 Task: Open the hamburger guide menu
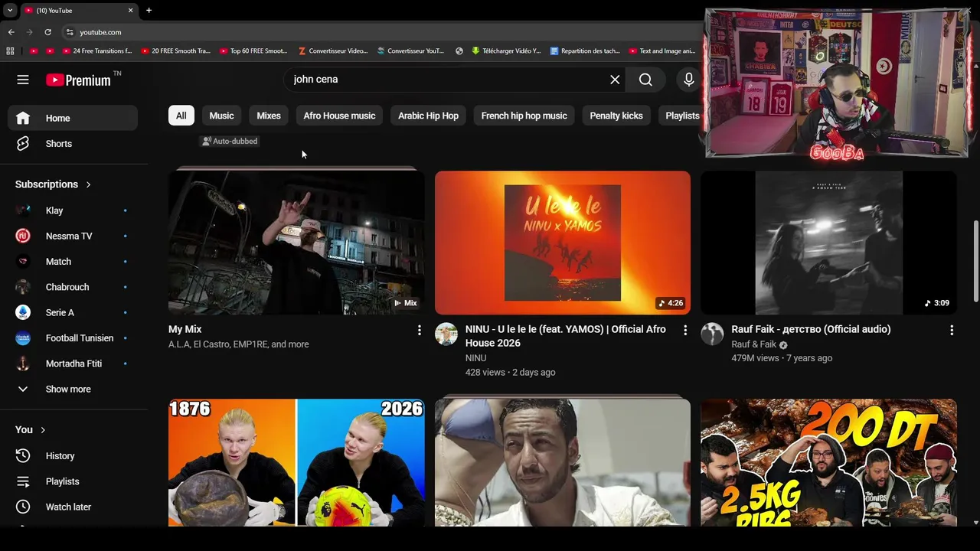[x=23, y=80]
